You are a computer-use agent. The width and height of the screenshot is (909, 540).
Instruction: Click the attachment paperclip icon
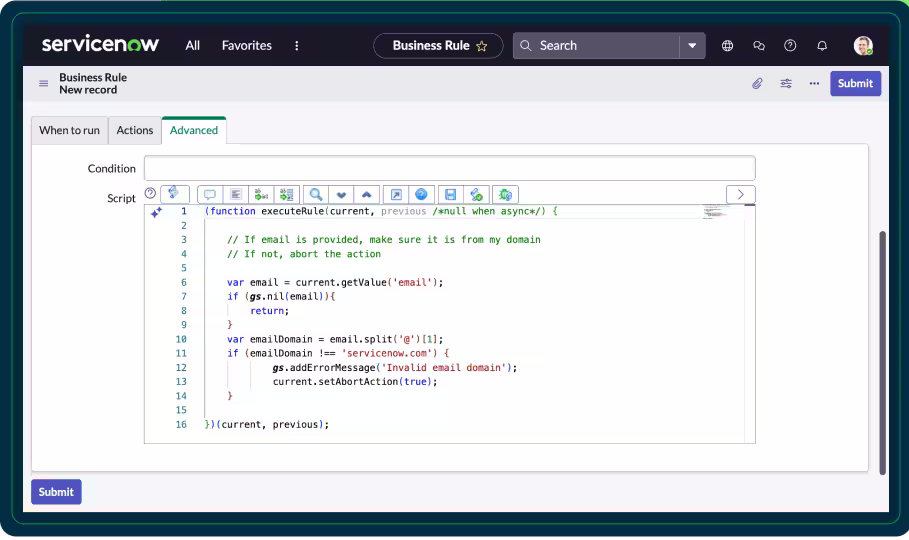click(758, 84)
